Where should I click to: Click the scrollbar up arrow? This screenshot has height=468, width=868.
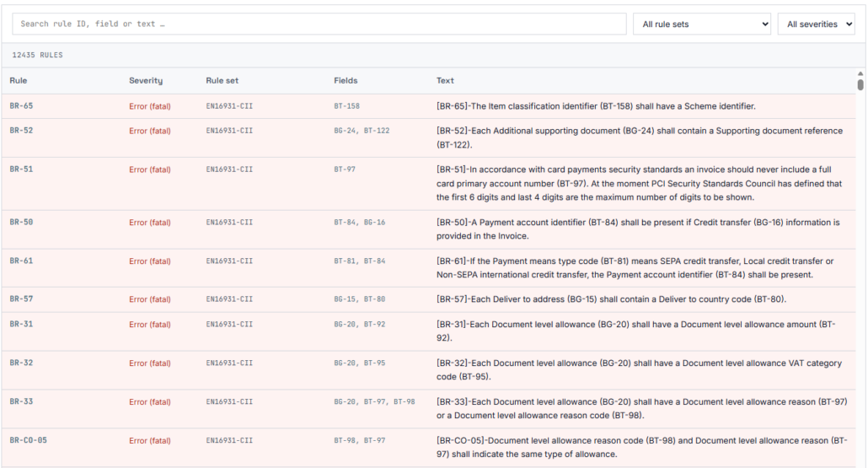click(x=860, y=73)
